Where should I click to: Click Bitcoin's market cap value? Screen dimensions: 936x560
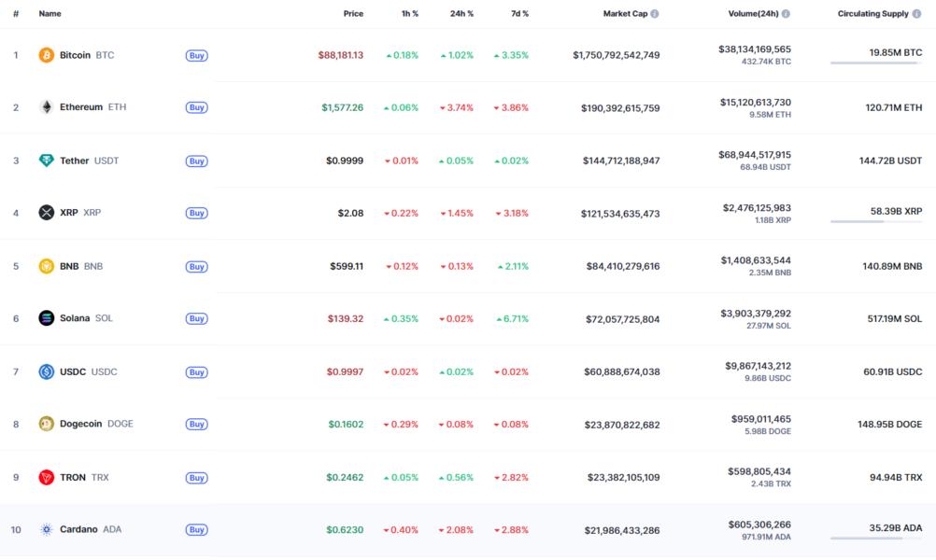(616, 55)
